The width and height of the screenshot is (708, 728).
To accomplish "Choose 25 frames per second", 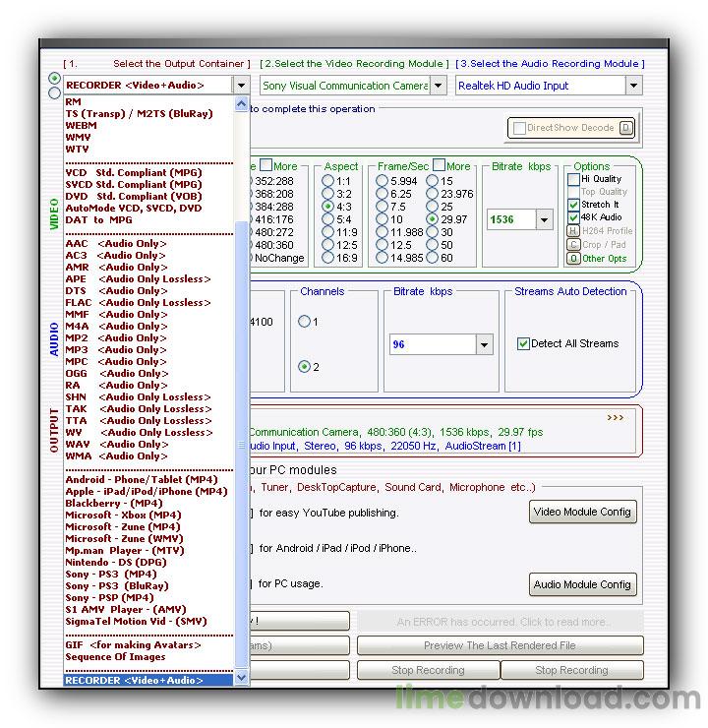I will pyautogui.click(x=433, y=208).
